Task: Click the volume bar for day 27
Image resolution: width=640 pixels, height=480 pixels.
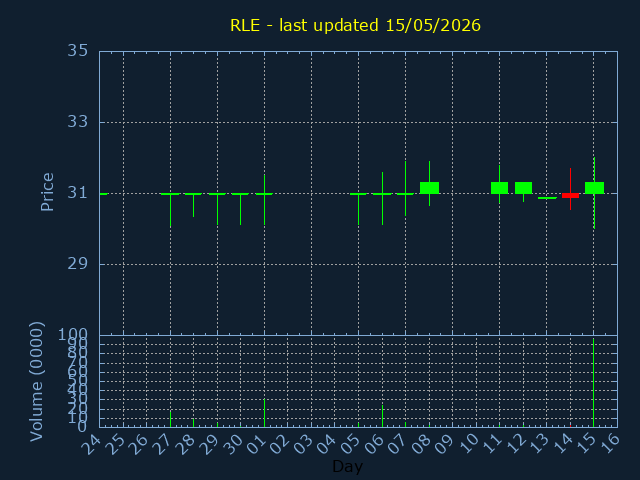Action: 170,419
